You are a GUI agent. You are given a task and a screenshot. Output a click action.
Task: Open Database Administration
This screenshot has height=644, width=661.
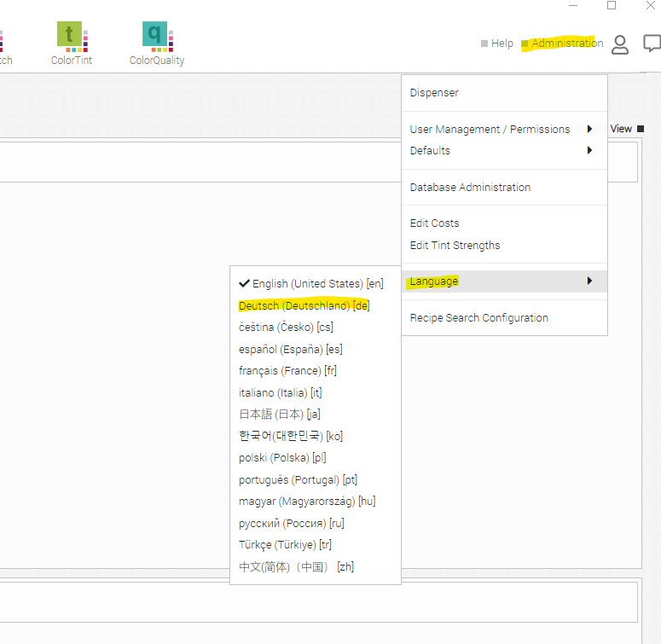point(504,187)
